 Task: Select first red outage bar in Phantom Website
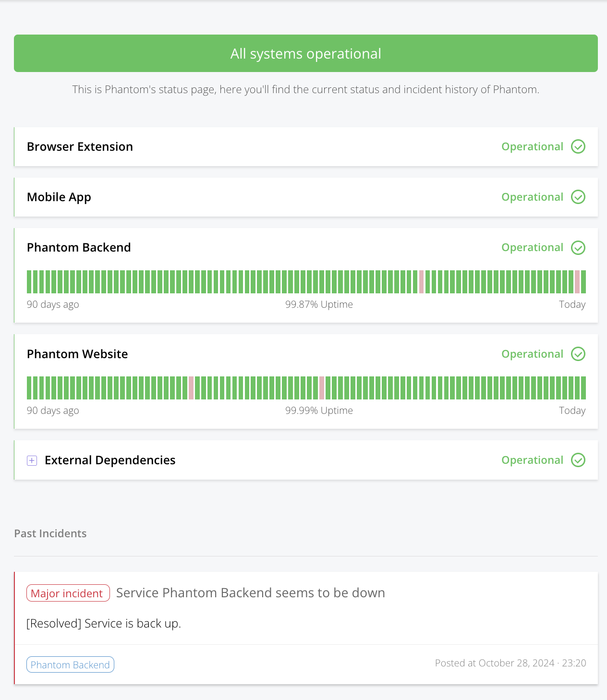coord(191,388)
